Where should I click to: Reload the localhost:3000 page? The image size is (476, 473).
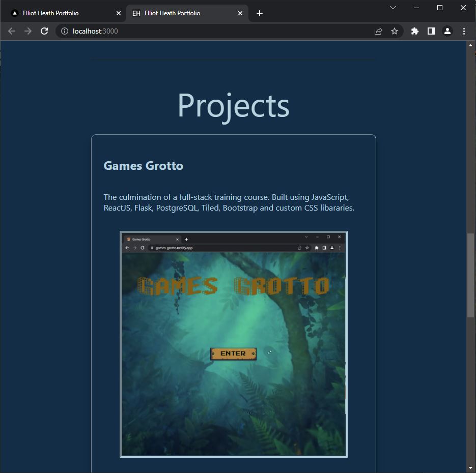(x=44, y=31)
